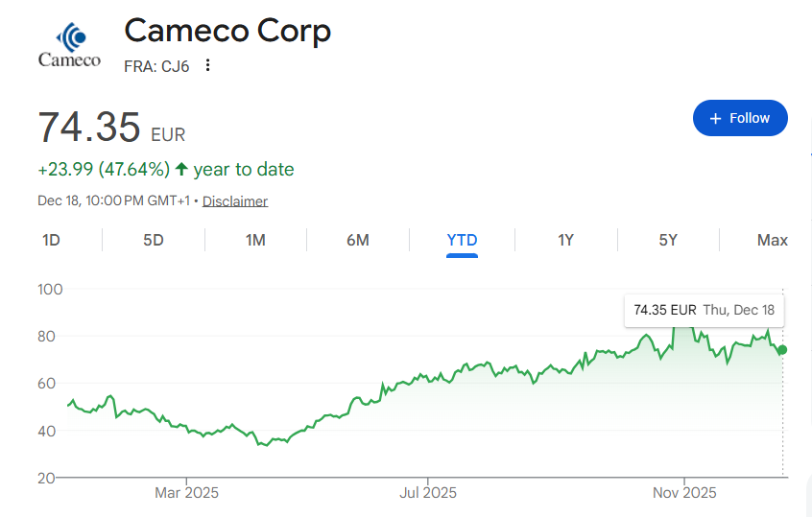The image size is (812, 517).
Task: Open the three-dot more options menu
Action: point(208,65)
